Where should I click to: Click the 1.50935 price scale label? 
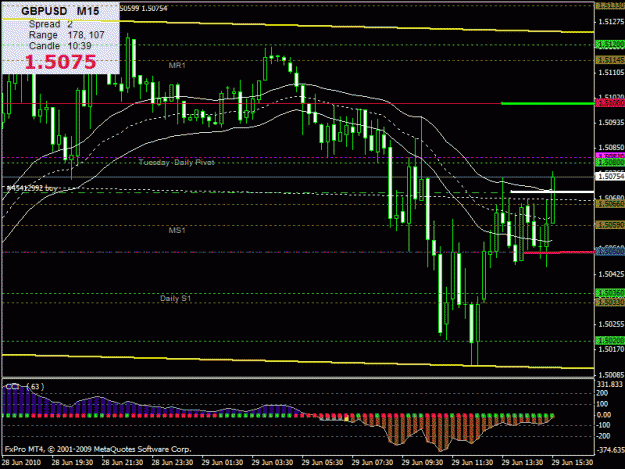click(611, 123)
